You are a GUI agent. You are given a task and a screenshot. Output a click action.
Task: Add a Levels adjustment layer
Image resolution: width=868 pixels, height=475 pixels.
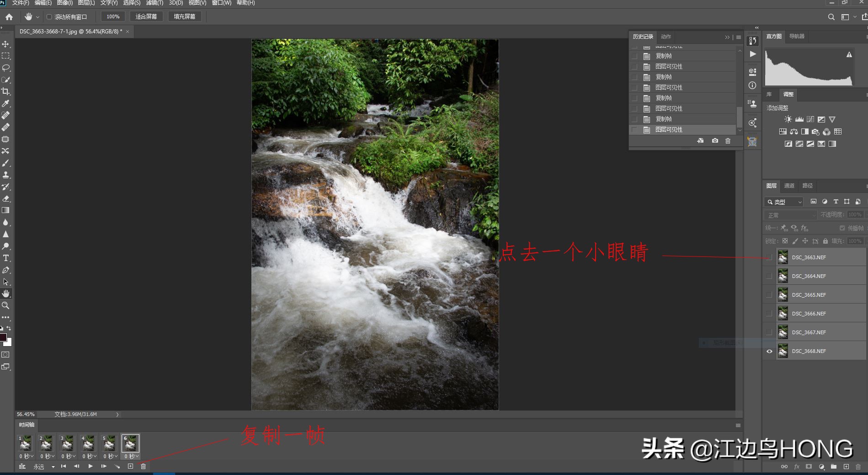click(799, 119)
